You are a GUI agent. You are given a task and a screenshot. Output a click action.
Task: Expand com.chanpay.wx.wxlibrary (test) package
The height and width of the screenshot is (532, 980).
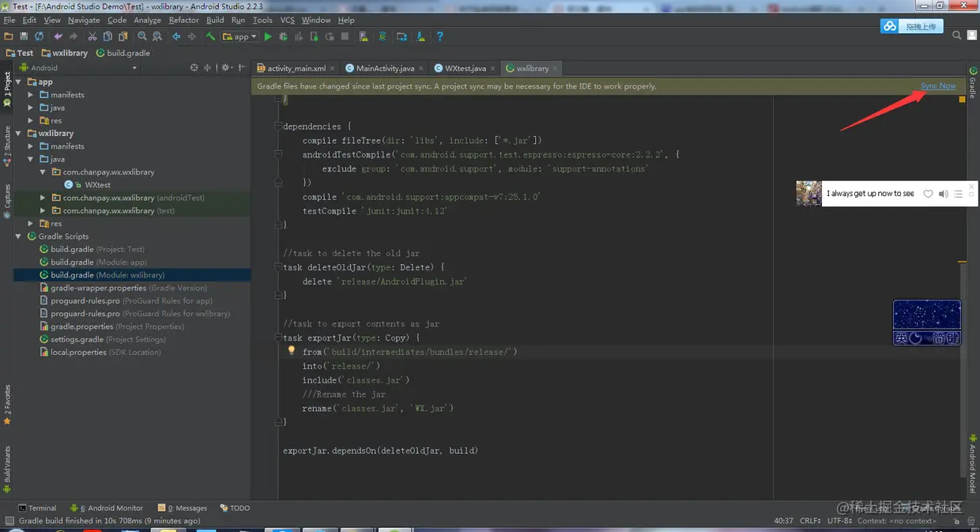(43, 211)
